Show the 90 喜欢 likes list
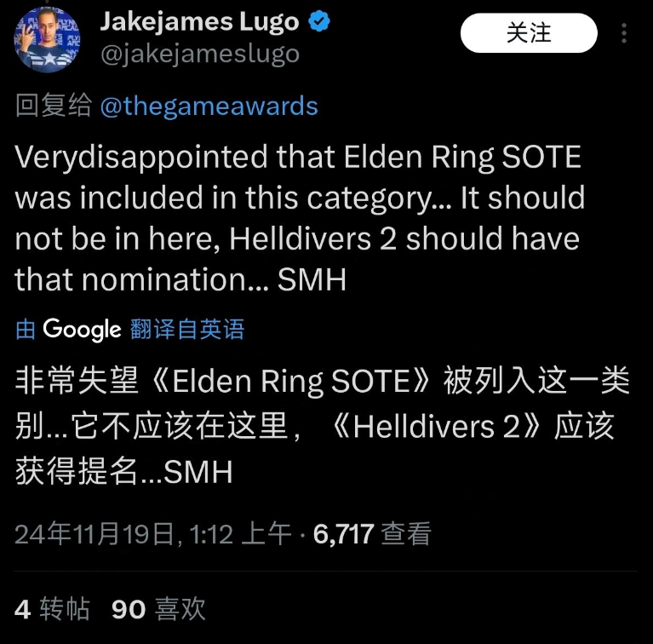This screenshot has width=653, height=644. pyautogui.click(x=158, y=609)
